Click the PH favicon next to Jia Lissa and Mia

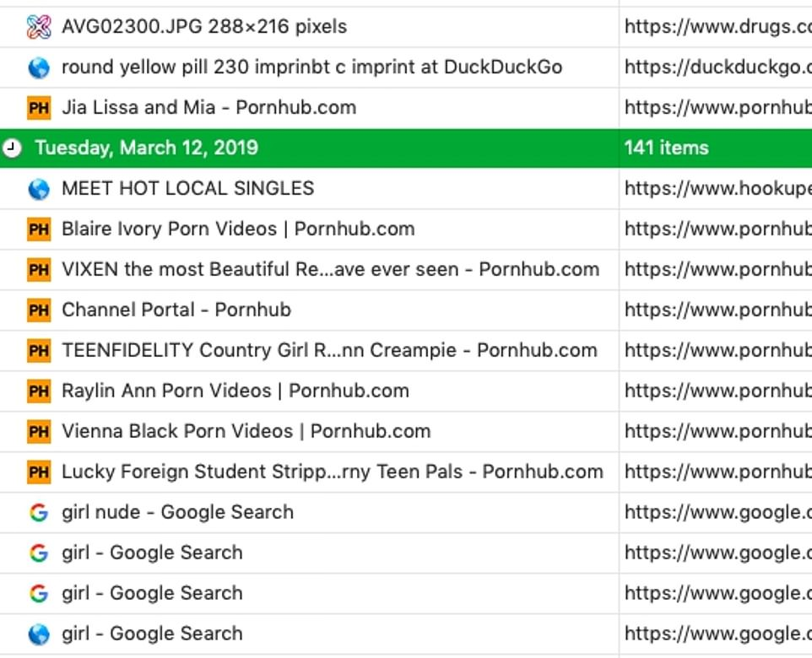tap(39, 108)
